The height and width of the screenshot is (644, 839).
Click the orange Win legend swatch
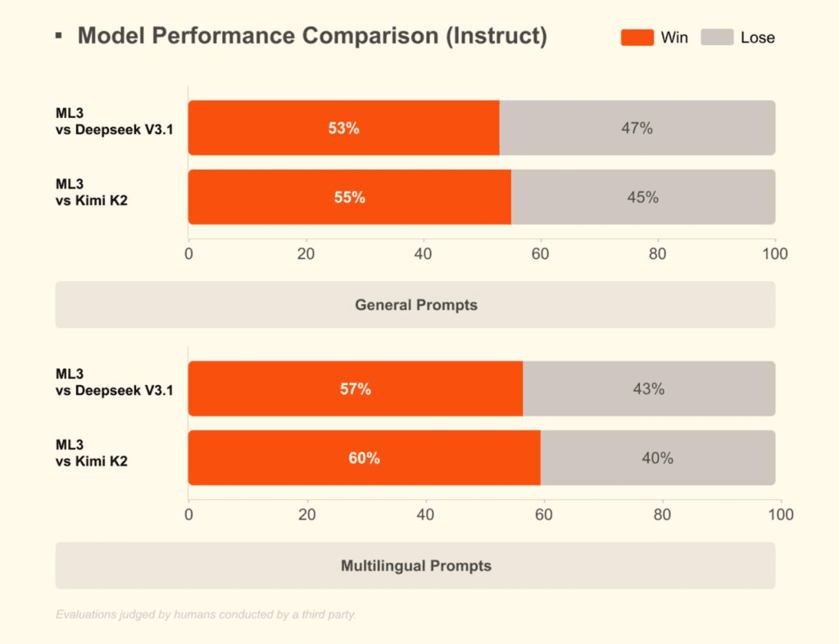[x=637, y=38]
